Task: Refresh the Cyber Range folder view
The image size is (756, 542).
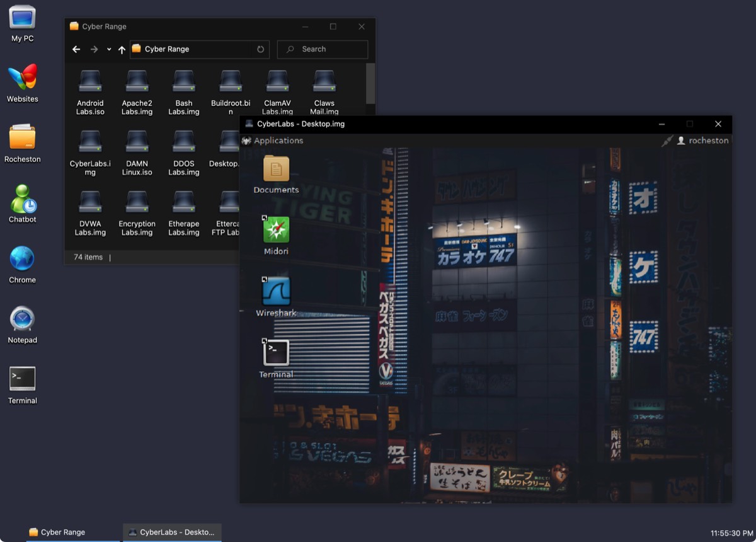Action: pyautogui.click(x=260, y=49)
